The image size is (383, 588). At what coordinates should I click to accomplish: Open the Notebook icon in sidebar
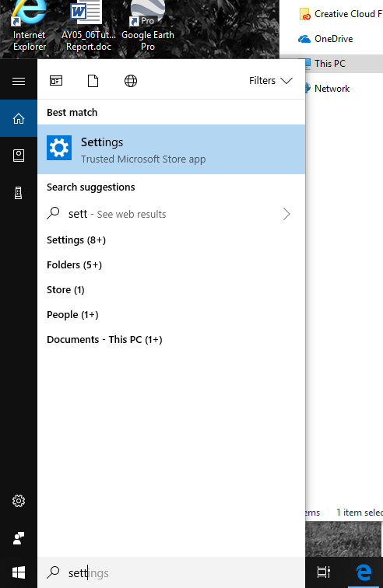(19, 156)
